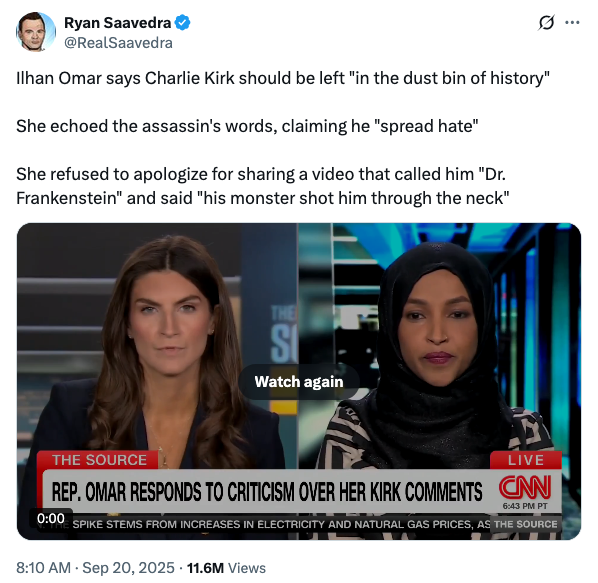The image size is (598, 583).
Task: Open the Grok slashed-circle icon
Action: (546, 23)
